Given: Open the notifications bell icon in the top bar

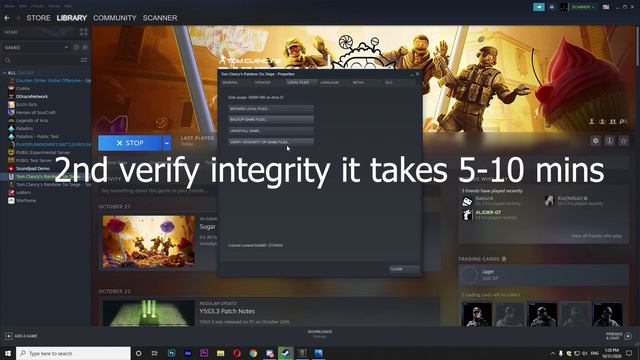Looking at the screenshot, I should click(552, 7).
